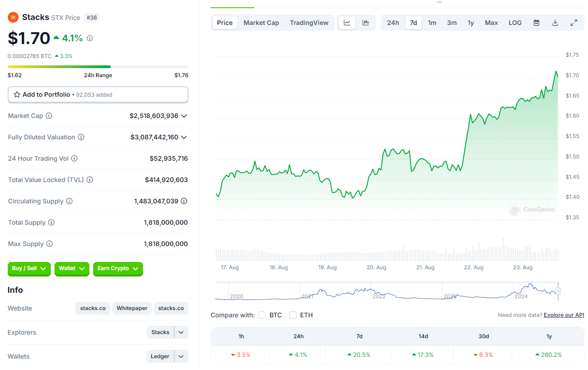This screenshot has height=370, width=588.
Task: Select the Price chart tab
Action: 225,23
